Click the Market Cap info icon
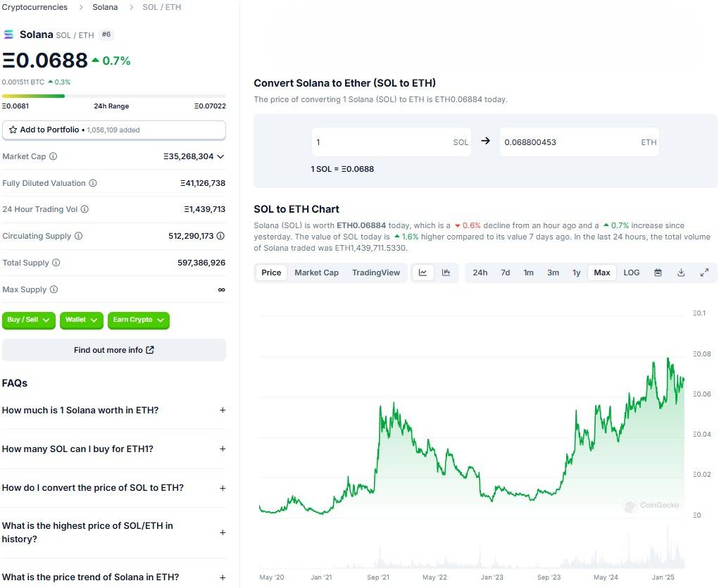The image size is (719, 588). [53, 156]
